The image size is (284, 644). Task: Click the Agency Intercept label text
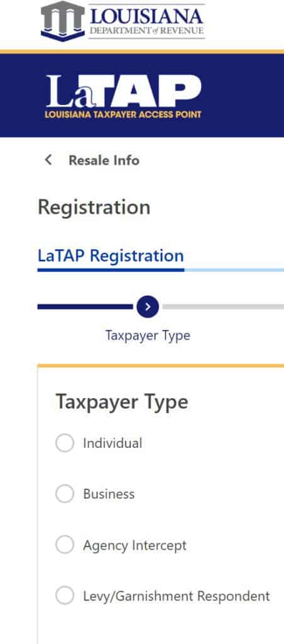click(x=134, y=545)
